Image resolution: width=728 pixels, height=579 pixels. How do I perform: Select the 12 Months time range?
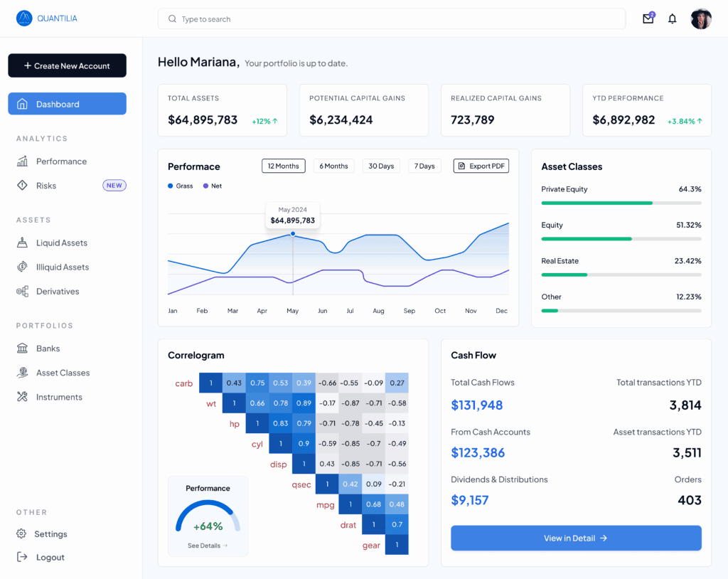pos(283,166)
